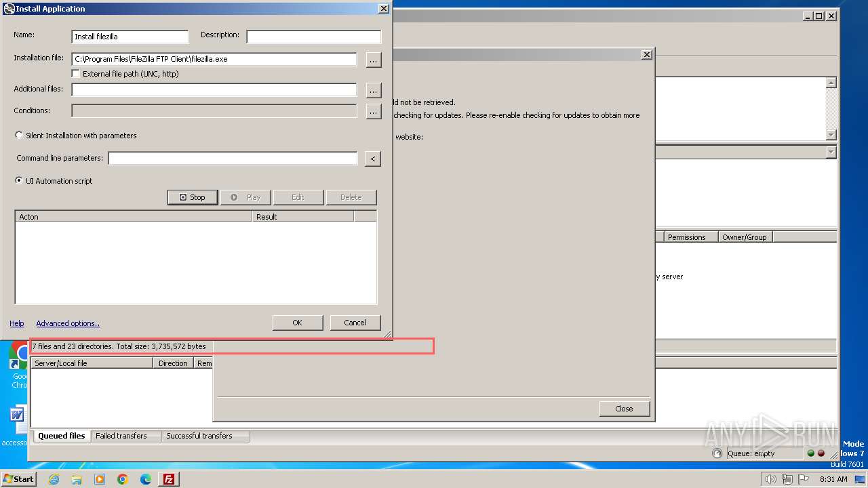Expand the remote site path dropdown
Image resolution: width=868 pixels, height=488 pixels.
(x=831, y=152)
